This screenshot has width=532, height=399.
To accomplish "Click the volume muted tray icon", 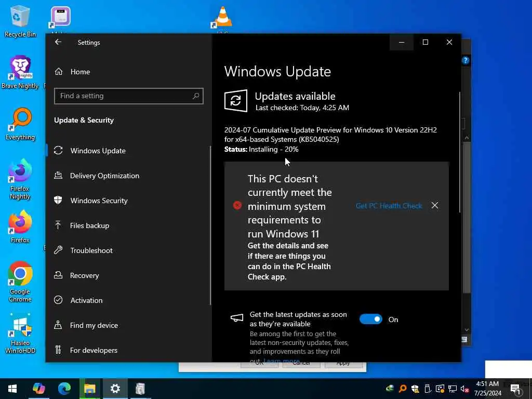I will pyautogui.click(x=465, y=389).
